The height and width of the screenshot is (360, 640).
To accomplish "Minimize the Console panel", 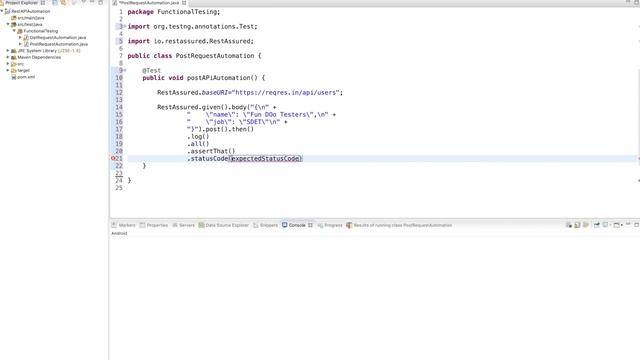I will tap(628, 224).
